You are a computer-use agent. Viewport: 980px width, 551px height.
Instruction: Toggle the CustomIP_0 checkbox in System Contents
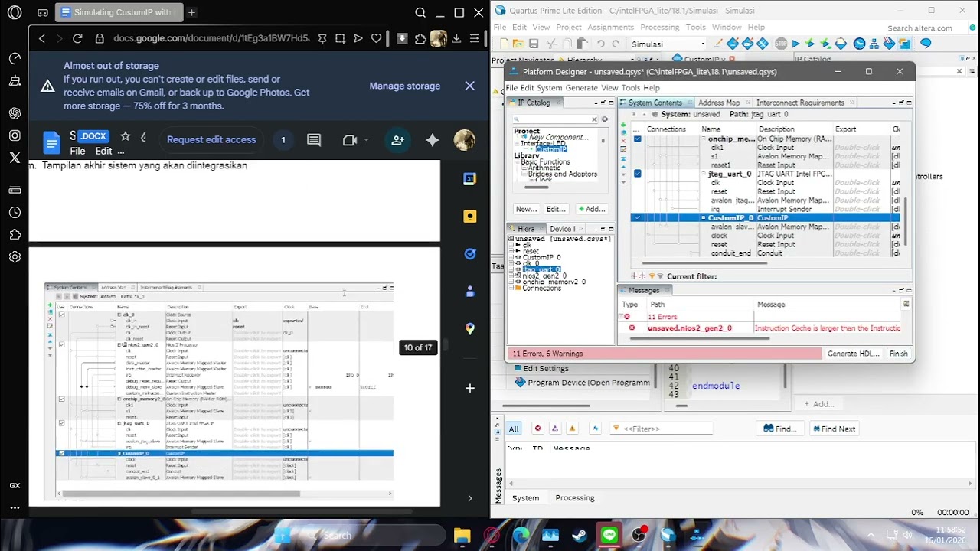[x=637, y=218]
